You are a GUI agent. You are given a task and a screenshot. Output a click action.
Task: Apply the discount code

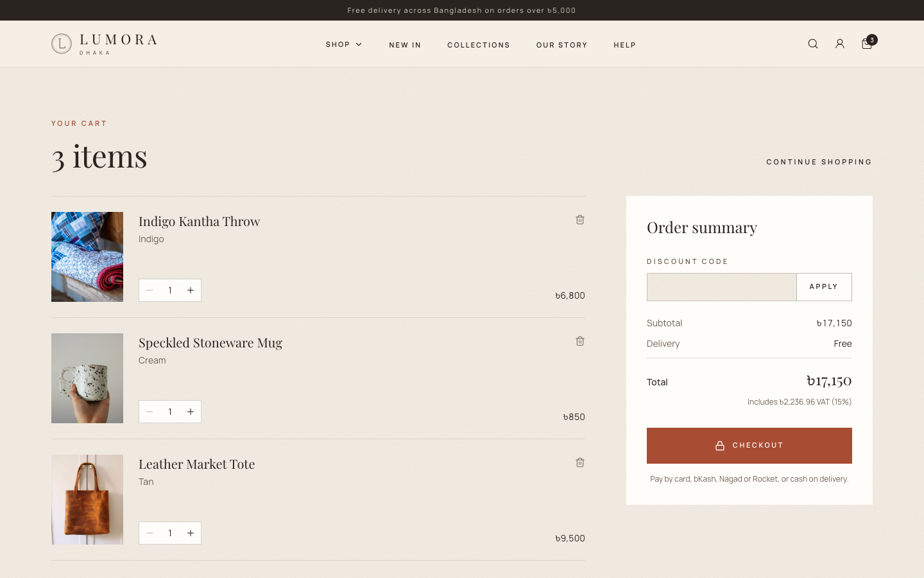pos(824,287)
